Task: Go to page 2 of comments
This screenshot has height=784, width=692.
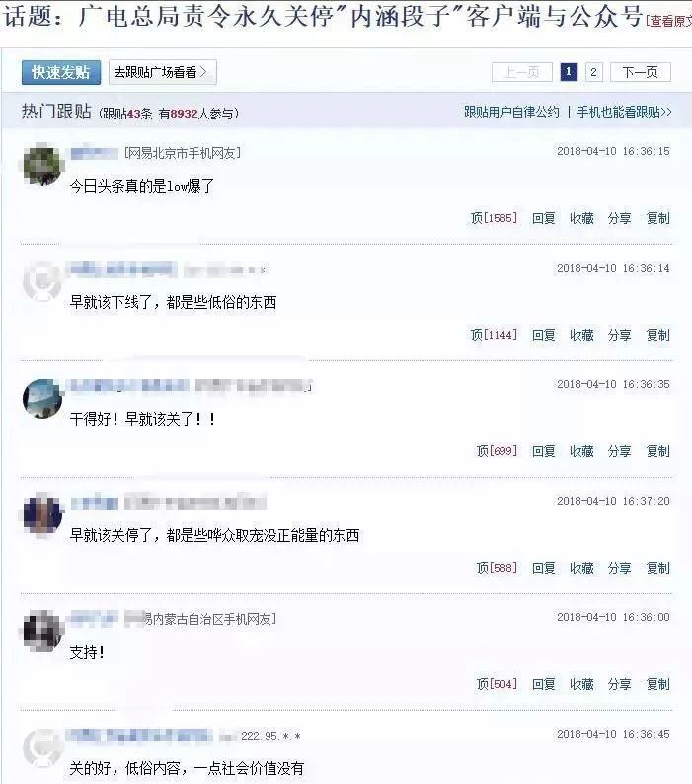Action: pyautogui.click(x=593, y=72)
